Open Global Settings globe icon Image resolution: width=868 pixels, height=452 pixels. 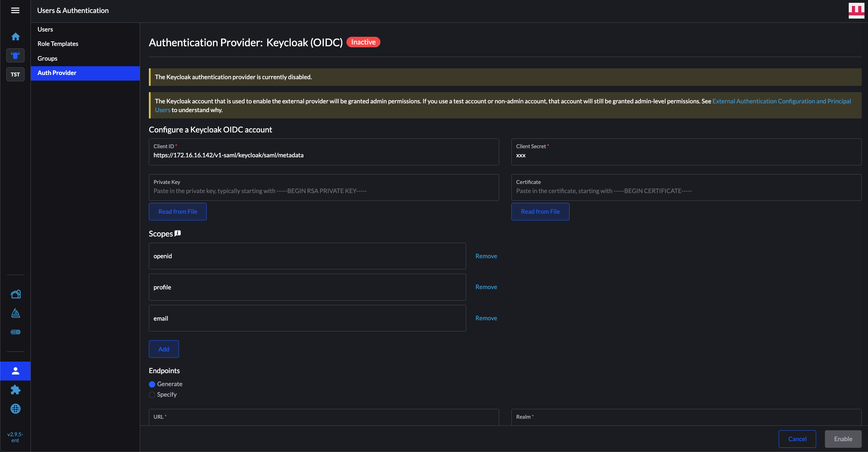click(x=15, y=409)
